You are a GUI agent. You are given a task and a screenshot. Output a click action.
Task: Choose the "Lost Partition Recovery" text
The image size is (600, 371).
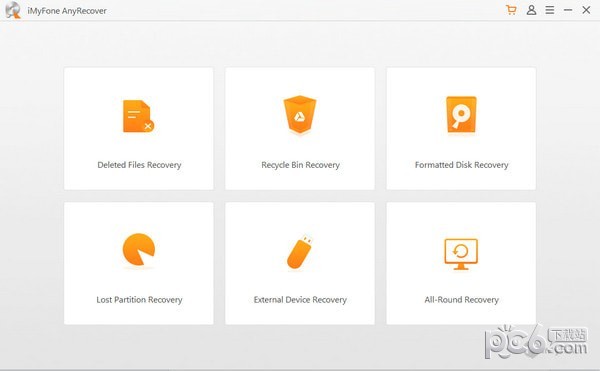[x=139, y=299]
